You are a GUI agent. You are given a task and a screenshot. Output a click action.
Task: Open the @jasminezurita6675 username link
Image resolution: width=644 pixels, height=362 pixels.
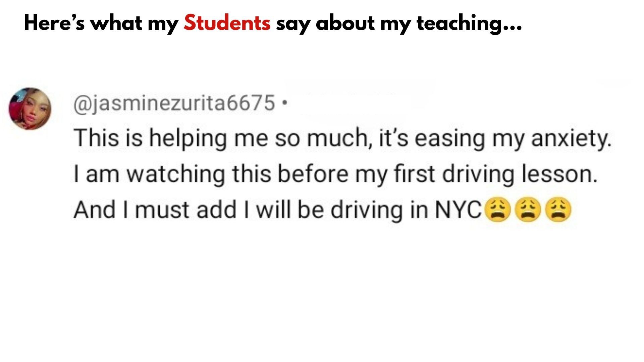tap(174, 103)
